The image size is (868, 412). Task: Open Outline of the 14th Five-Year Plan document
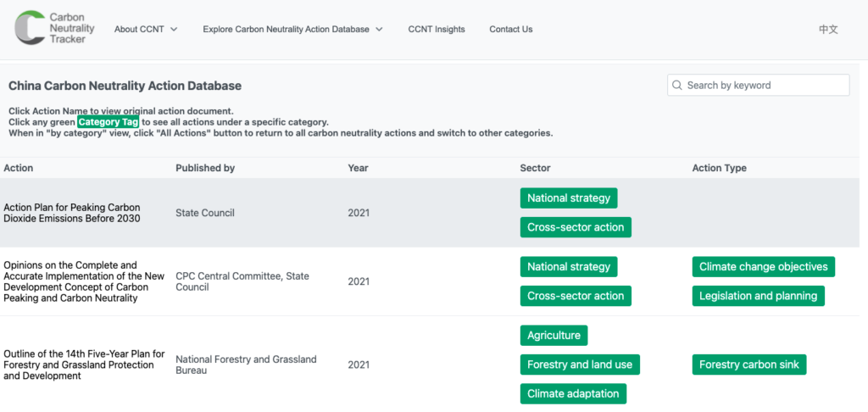[x=84, y=365]
